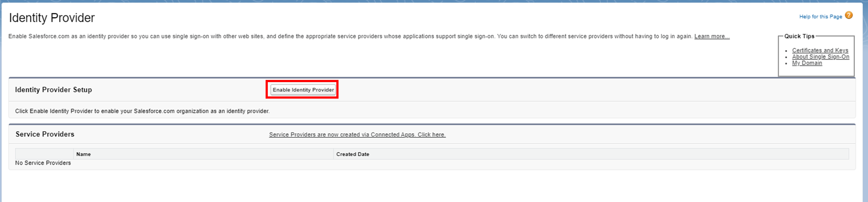Click the Identity Provider Setup heading
The image size is (868, 202).
53,89
